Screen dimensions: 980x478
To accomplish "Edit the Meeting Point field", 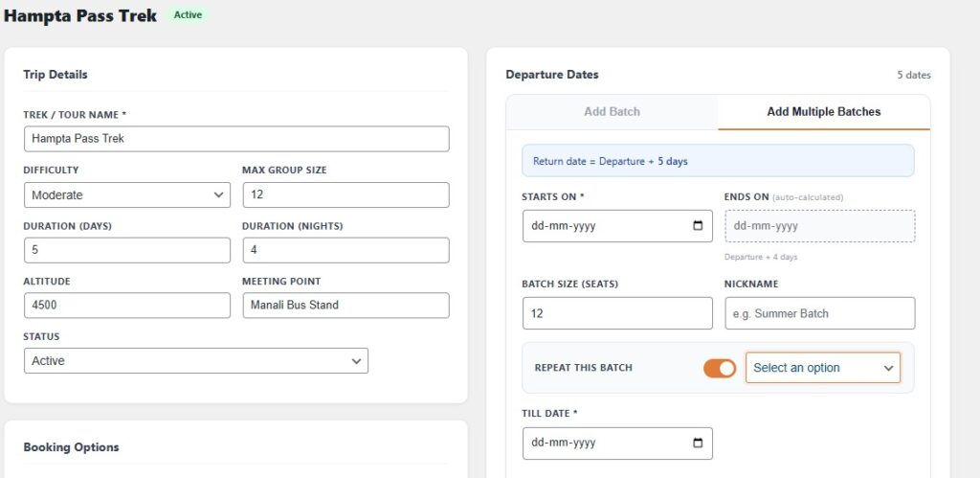I will click(x=345, y=306).
